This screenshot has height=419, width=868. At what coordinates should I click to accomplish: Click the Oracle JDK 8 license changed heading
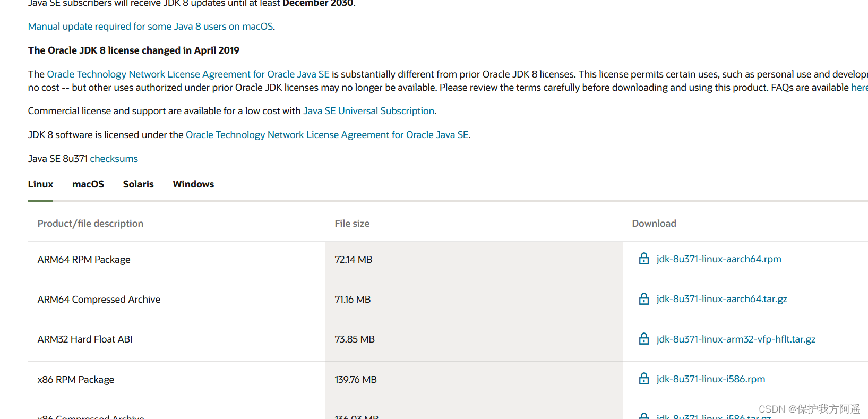(134, 50)
